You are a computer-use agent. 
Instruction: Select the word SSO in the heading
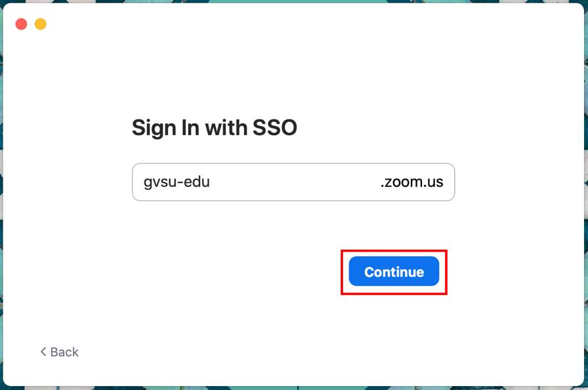point(275,127)
